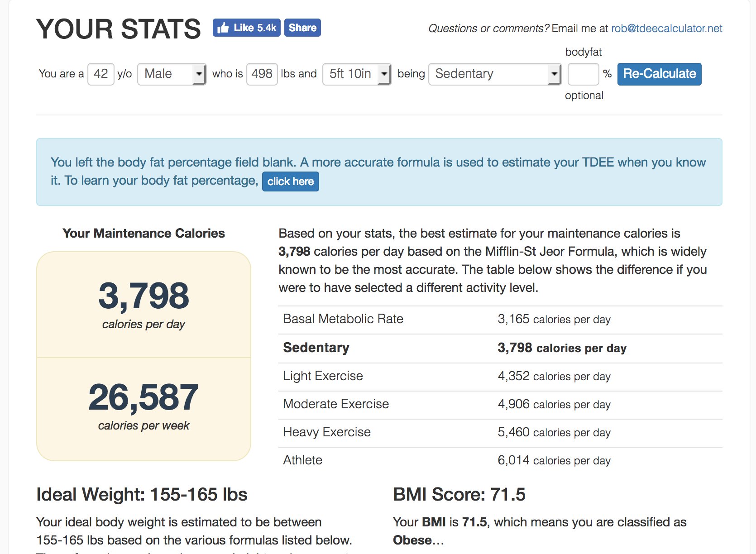756x554 pixels.
Task: Click '6,014 calories per day' value
Action: (554, 460)
